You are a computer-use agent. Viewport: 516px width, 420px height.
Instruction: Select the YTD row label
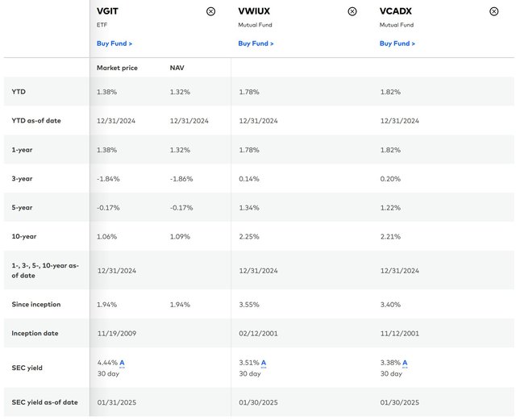(19, 92)
